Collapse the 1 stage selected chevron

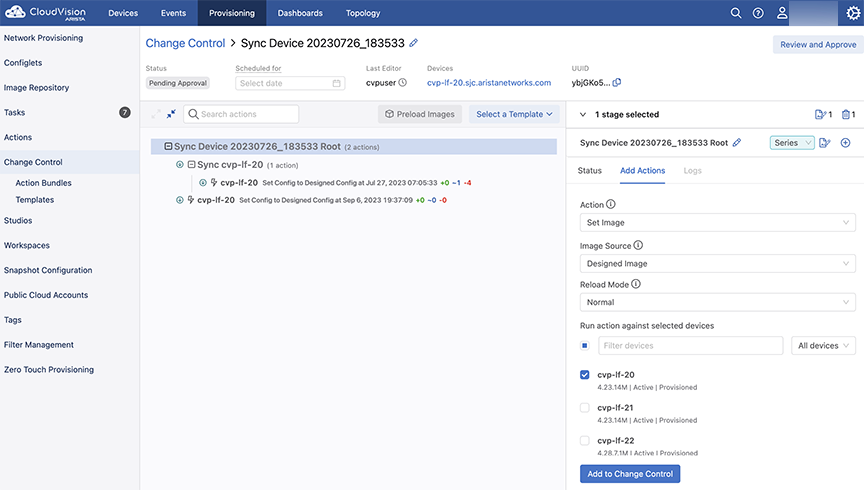[582, 115]
